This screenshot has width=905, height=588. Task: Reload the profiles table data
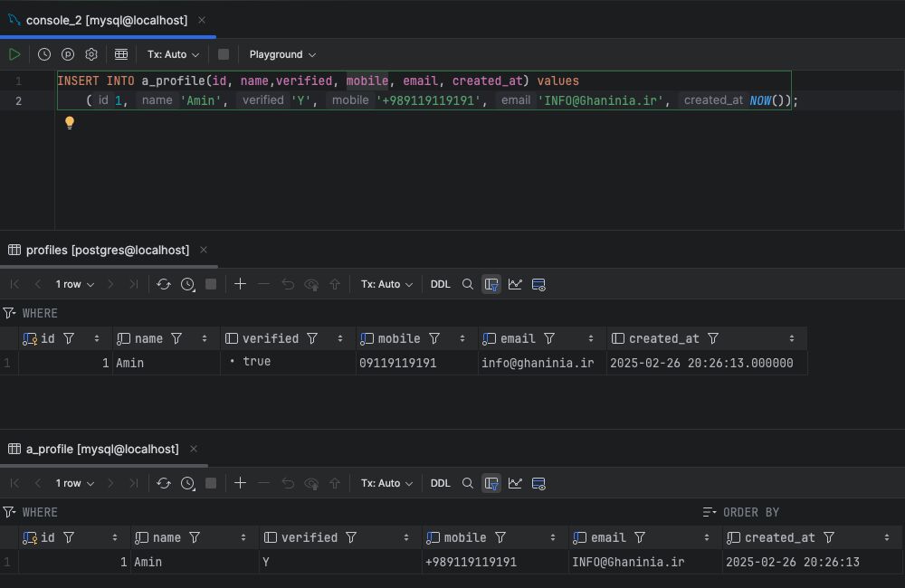(x=163, y=284)
